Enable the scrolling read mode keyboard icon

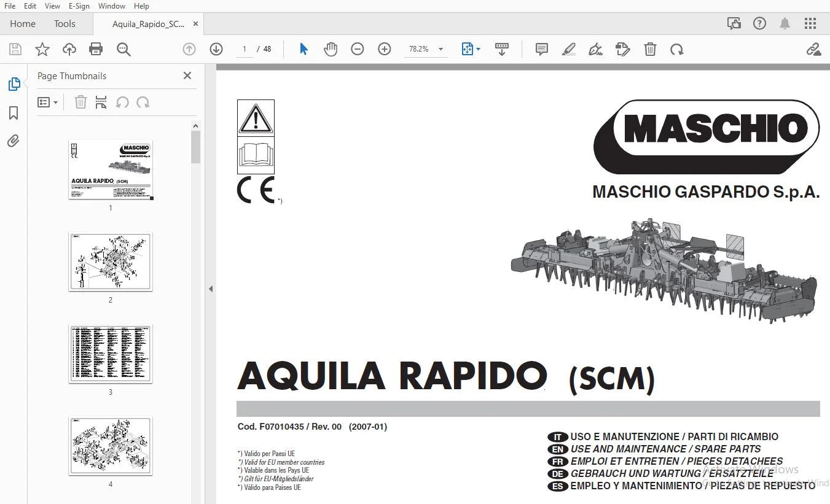click(x=502, y=49)
